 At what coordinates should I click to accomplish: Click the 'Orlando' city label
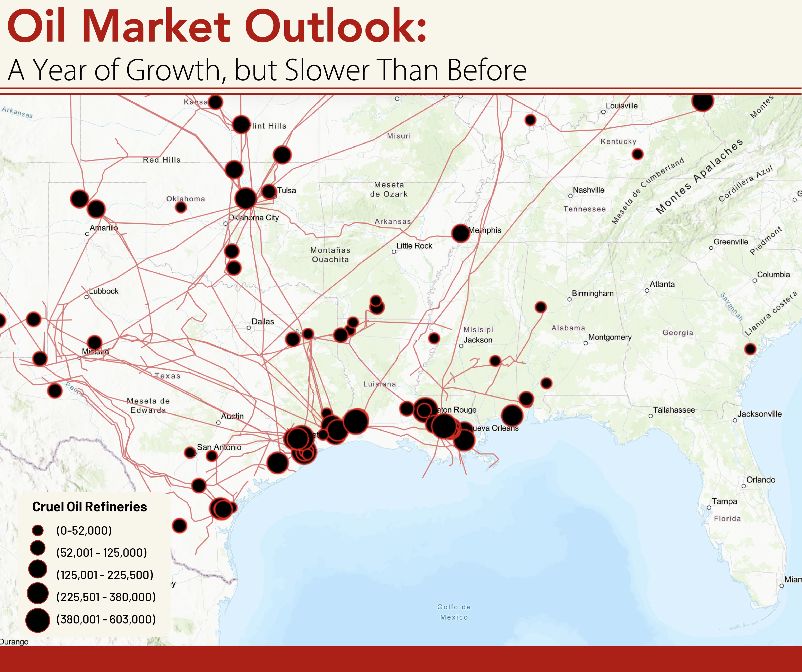tap(761, 480)
